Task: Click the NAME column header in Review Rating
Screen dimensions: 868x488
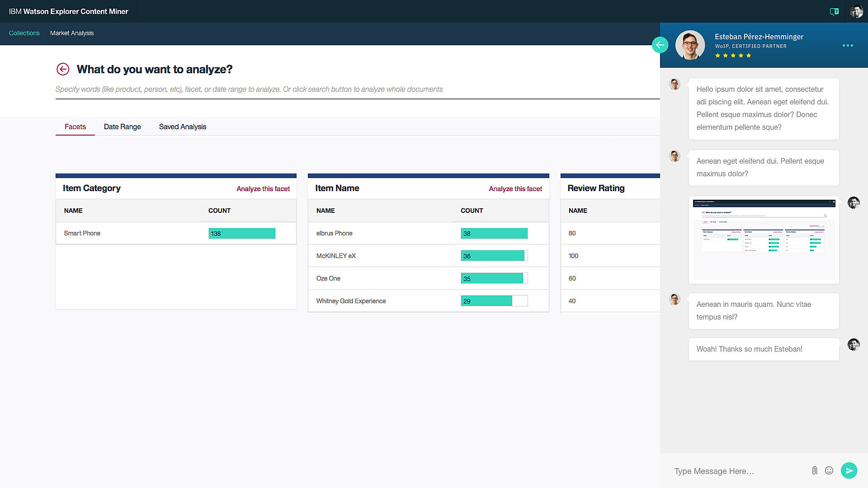Action: pyautogui.click(x=578, y=211)
